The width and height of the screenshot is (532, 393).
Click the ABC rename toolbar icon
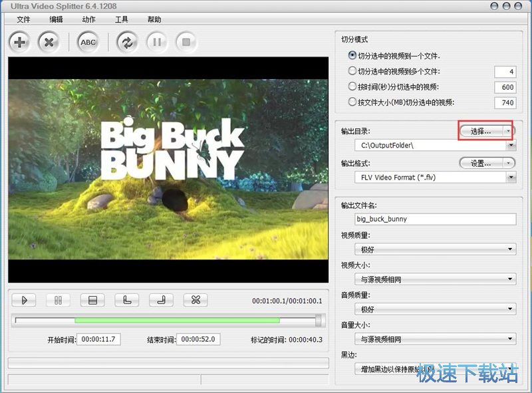88,42
